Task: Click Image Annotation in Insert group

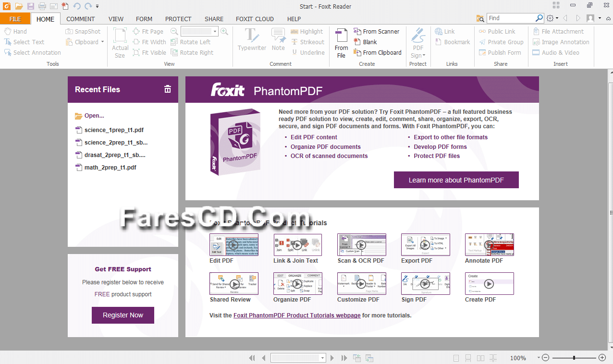Action: click(561, 42)
